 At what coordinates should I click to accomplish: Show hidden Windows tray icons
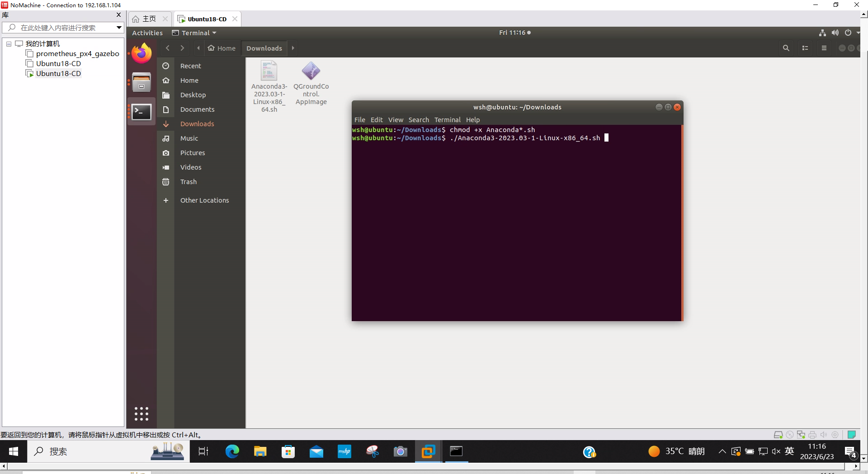pyautogui.click(x=722, y=451)
